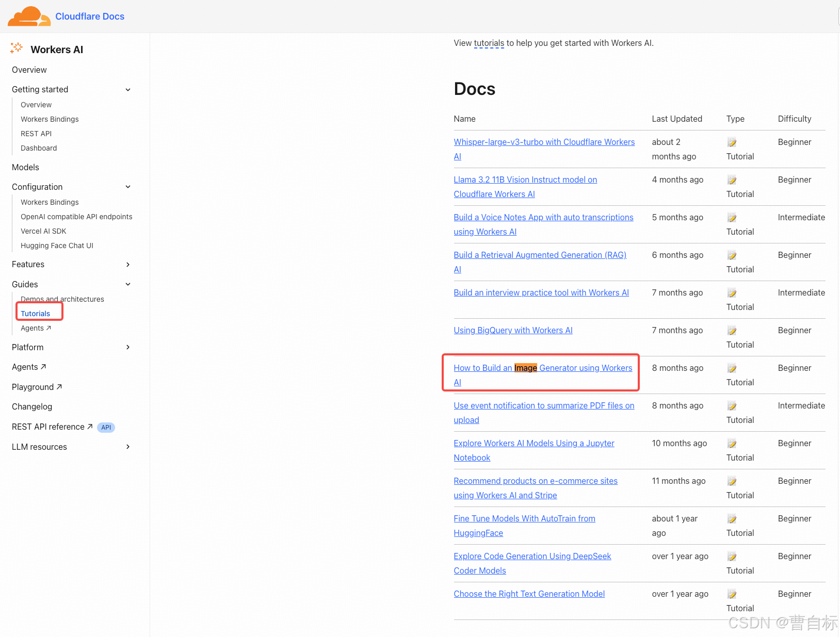Click tutorial note icon in Llama 3.2 row
Viewport: 840px width, 637px height.
click(x=732, y=180)
